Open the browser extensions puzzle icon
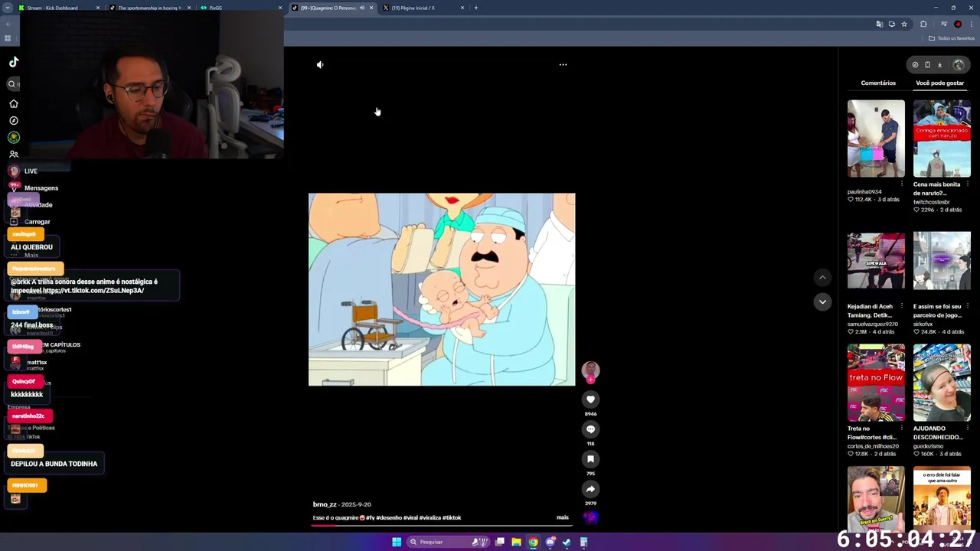The height and width of the screenshot is (551, 980). 923,24
